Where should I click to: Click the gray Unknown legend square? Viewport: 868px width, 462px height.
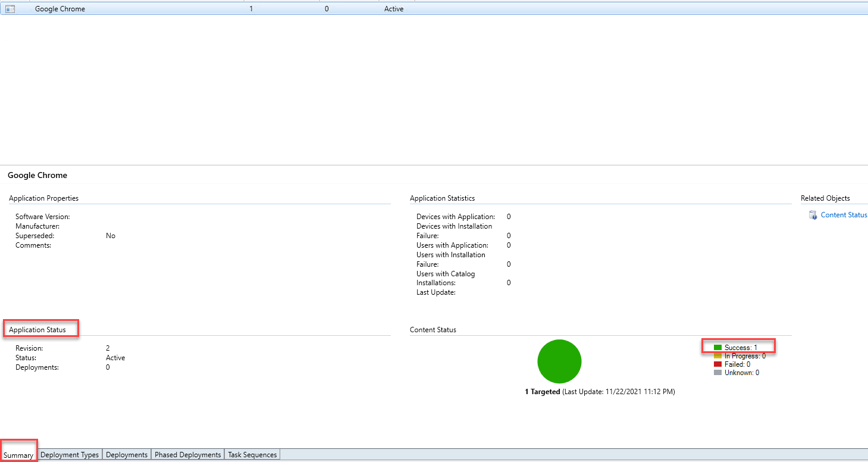click(x=717, y=373)
